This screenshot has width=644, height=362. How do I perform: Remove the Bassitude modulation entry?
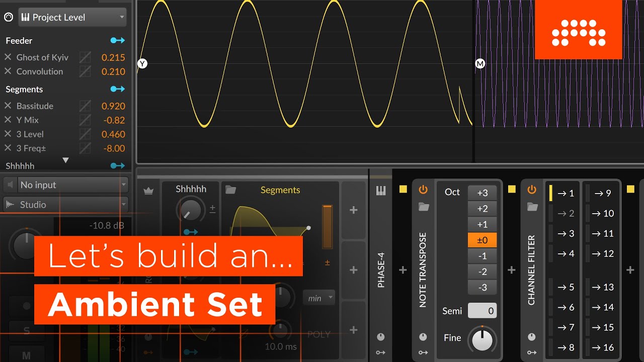pyautogui.click(x=8, y=106)
